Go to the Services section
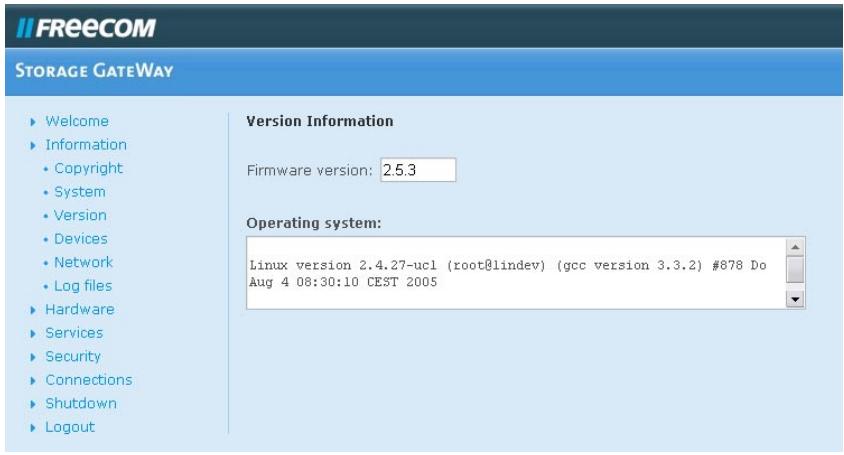Image resolution: width=844 pixels, height=455 pixels. coord(74,333)
